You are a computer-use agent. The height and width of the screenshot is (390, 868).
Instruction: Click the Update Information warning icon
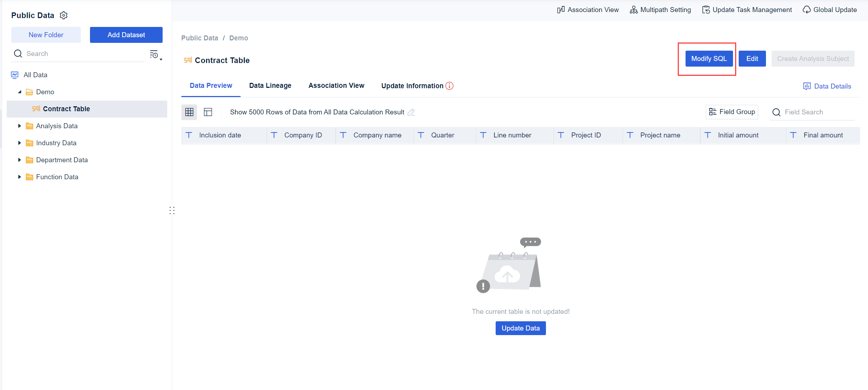click(x=449, y=86)
